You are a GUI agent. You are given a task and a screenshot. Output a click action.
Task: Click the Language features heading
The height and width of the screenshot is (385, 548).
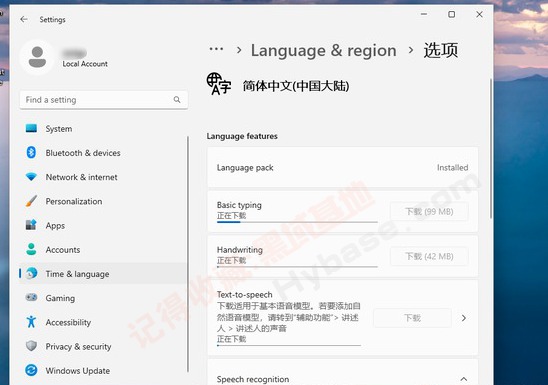tap(242, 136)
